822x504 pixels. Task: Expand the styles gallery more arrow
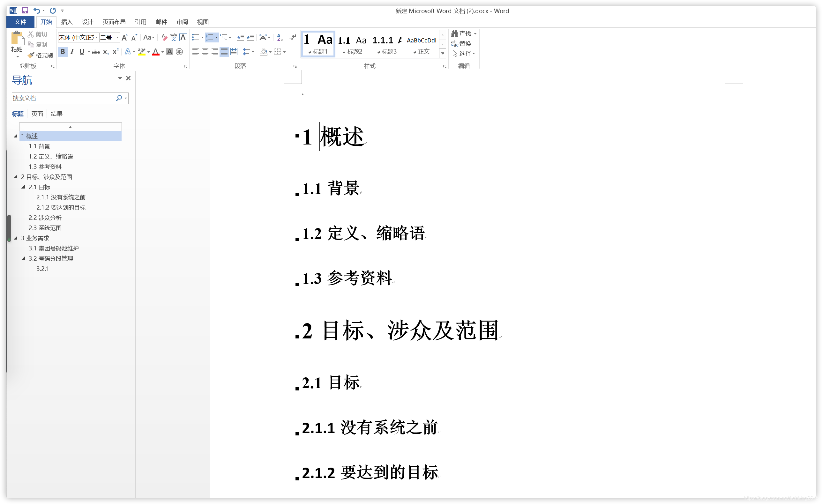pos(443,53)
